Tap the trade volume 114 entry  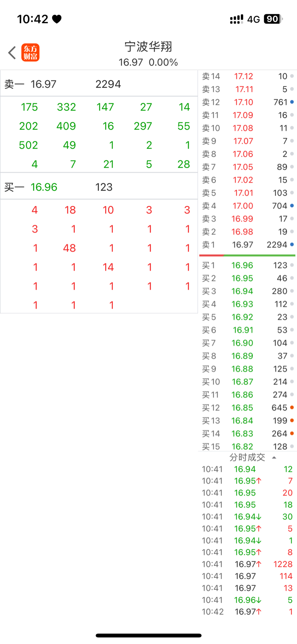click(286, 576)
